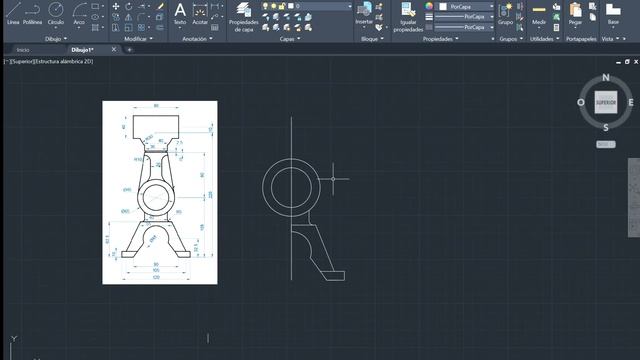Add a new drawing tab
640x360 pixels.
pyautogui.click(x=129, y=50)
